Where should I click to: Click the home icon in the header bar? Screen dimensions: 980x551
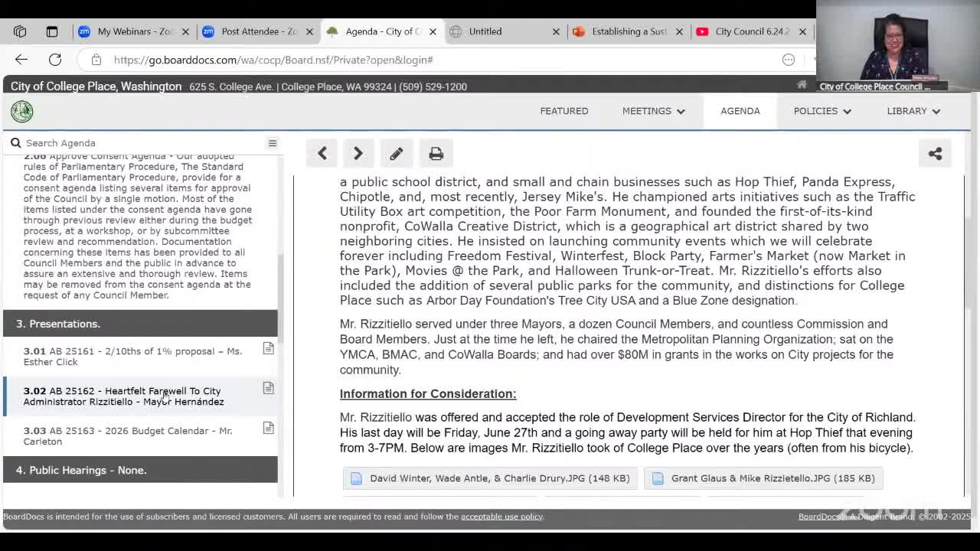tap(802, 85)
